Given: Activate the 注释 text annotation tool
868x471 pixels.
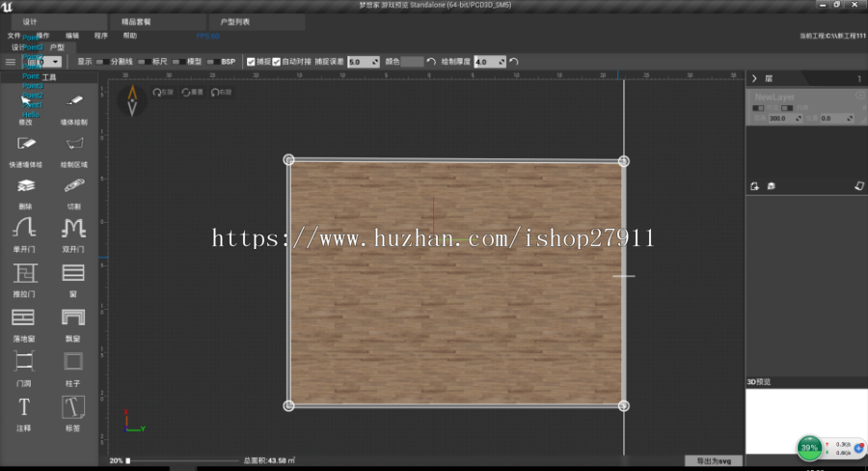Looking at the screenshot, I should pos(25,406).
